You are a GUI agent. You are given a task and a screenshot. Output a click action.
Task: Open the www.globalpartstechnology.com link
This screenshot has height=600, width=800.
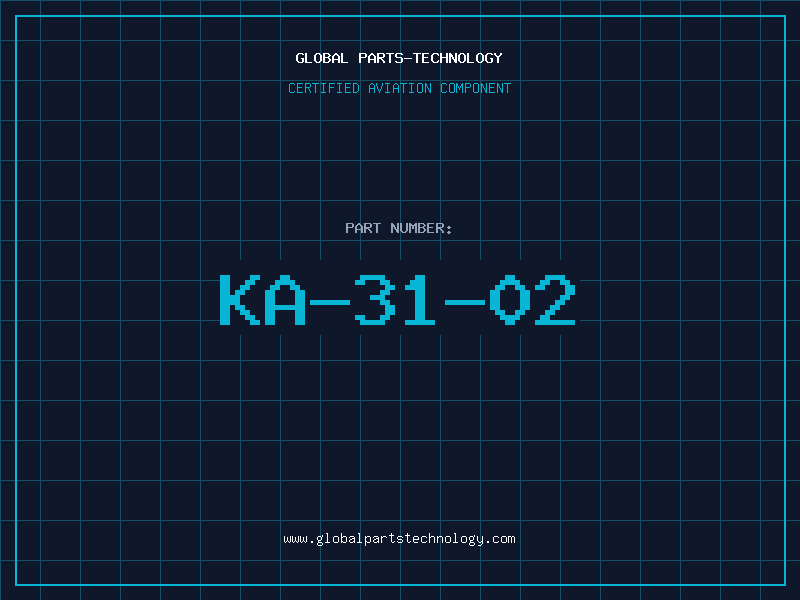click(x=399, y=539)
